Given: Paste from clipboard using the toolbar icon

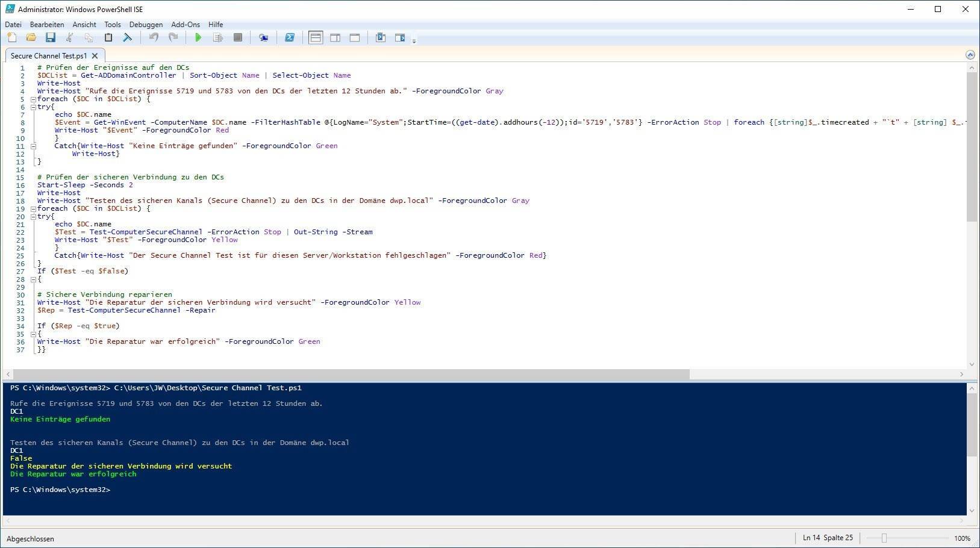Looking at the screenshot, I should coord(108,38).
